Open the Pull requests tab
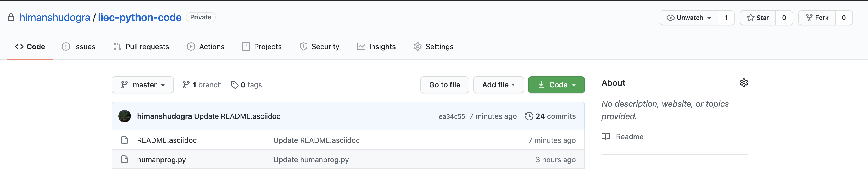 click(x=141, y=47)
